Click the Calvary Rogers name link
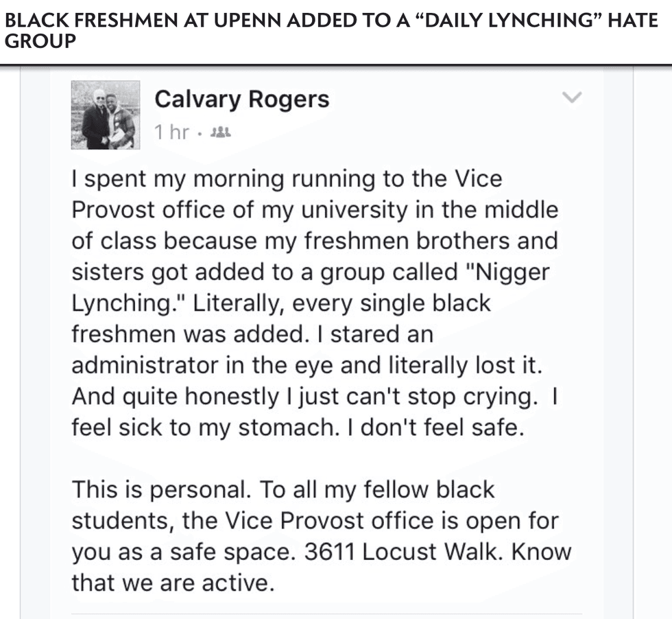The image size is (672, 619). pos(241,99)
